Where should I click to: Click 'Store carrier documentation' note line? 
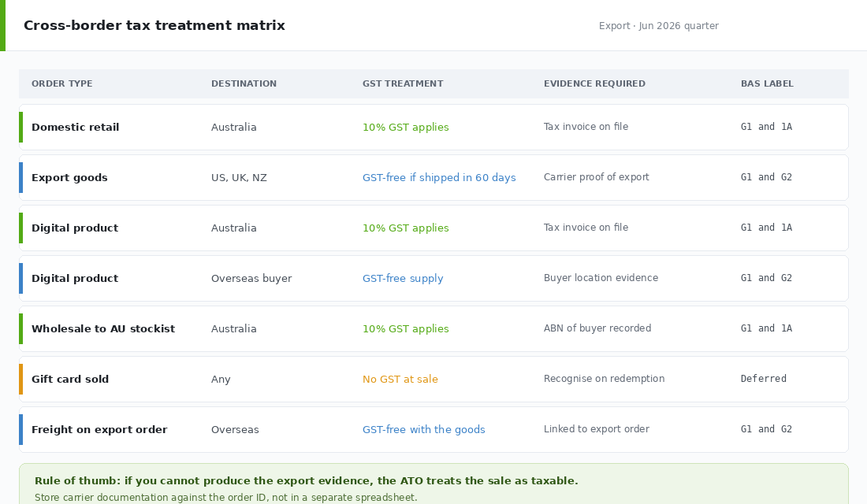pyautogui.click(x=225, y=498)
